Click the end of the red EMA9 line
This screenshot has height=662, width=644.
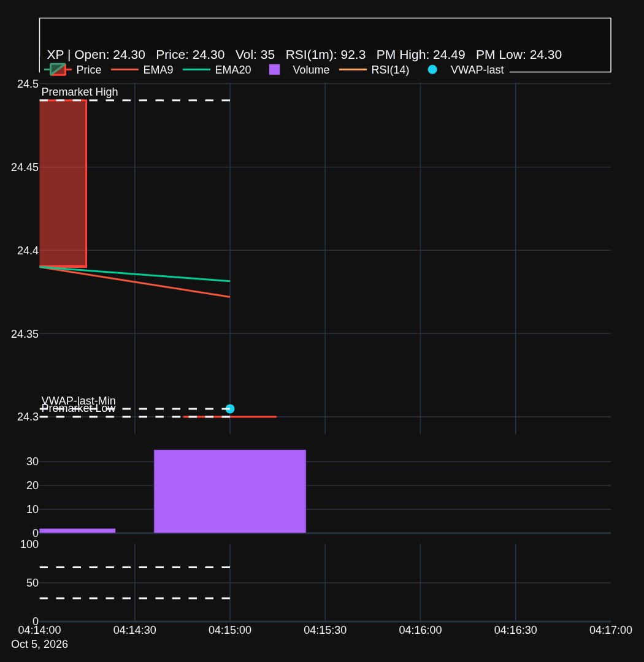[229, 297]
